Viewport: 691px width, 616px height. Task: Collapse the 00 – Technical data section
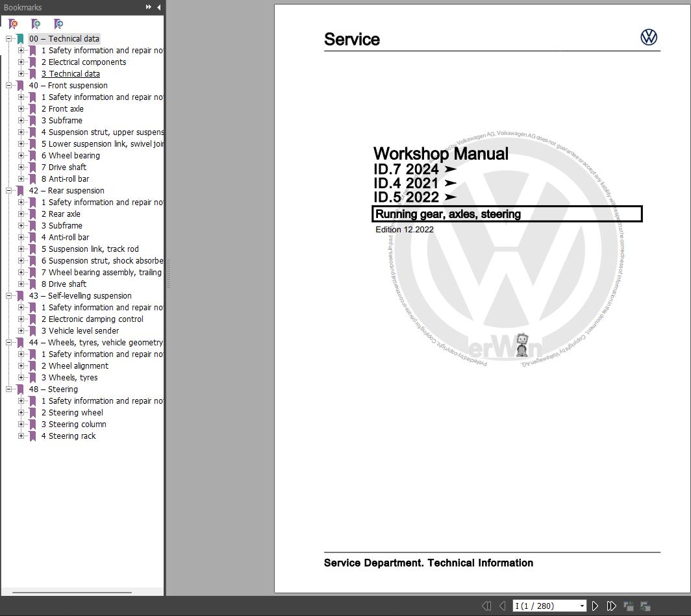pos(8,39)
